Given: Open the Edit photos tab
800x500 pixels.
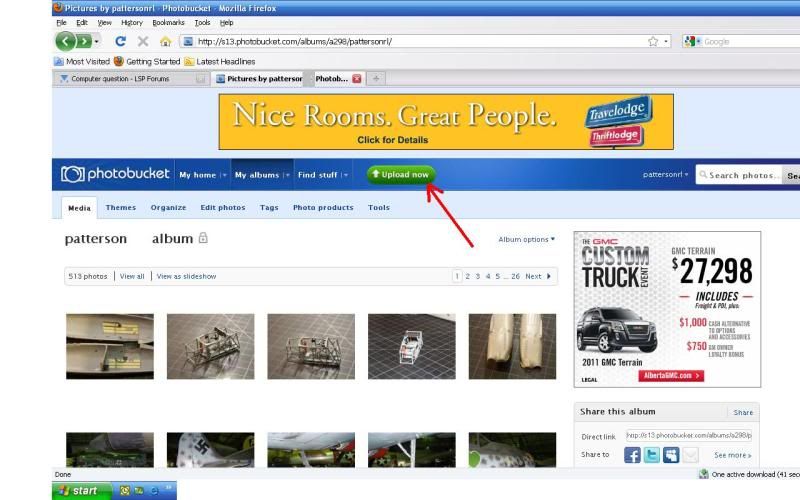Looking at the screenshot, I should click(x=223, y=208).
